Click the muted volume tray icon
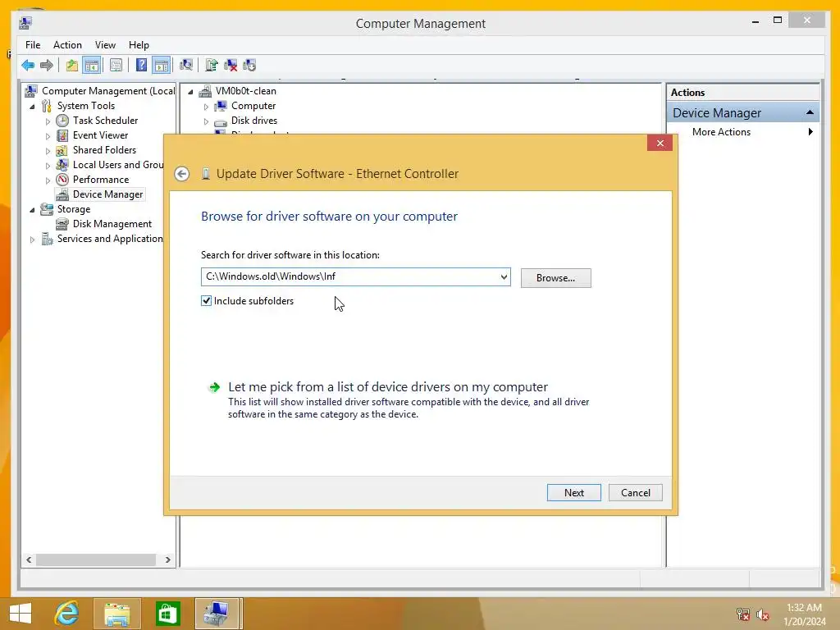This screenshot has height=630, width=840. [x=763, y=614]
